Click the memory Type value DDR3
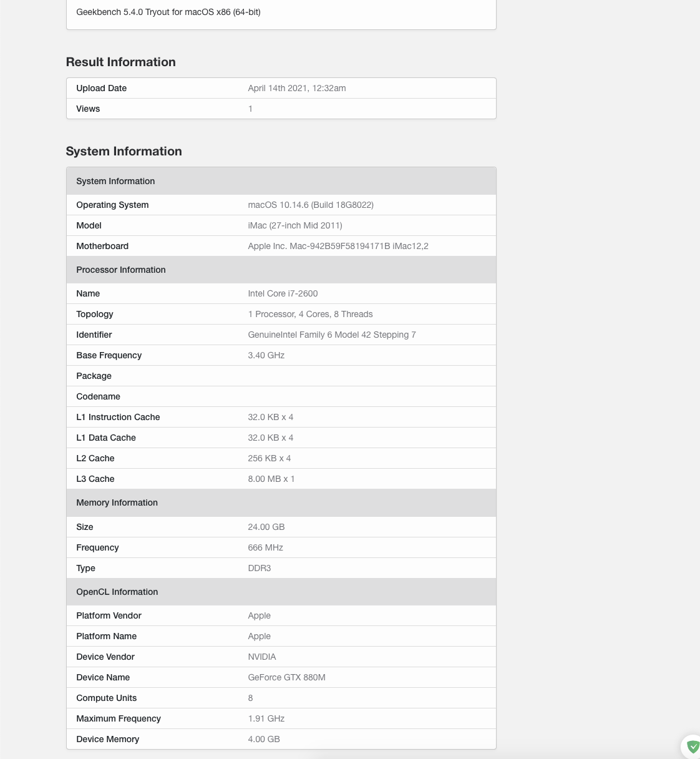This screenshot has width=700, height=759. pos(260,568)
